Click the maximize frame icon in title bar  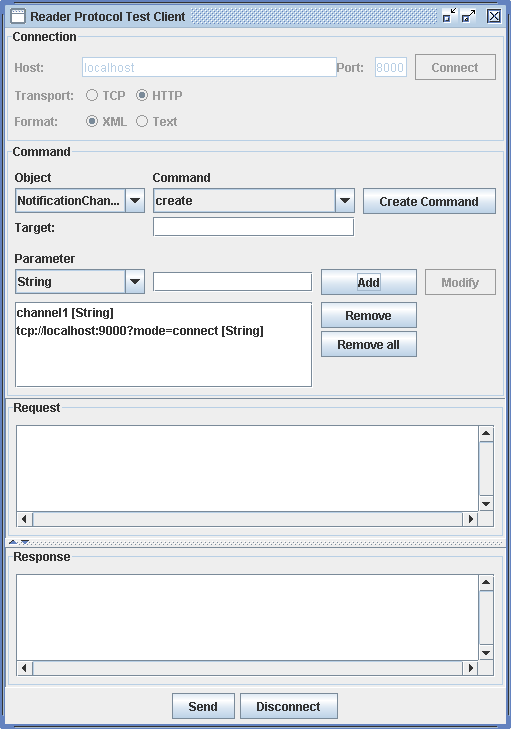coord(468,16)
